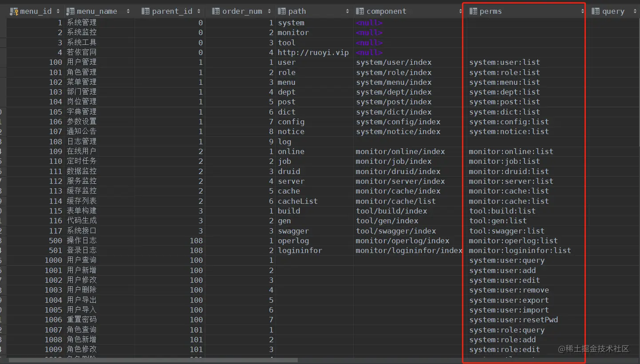640x364 pixels.
Task: Select the menu_id cell 100
Action: pos(56,62)
